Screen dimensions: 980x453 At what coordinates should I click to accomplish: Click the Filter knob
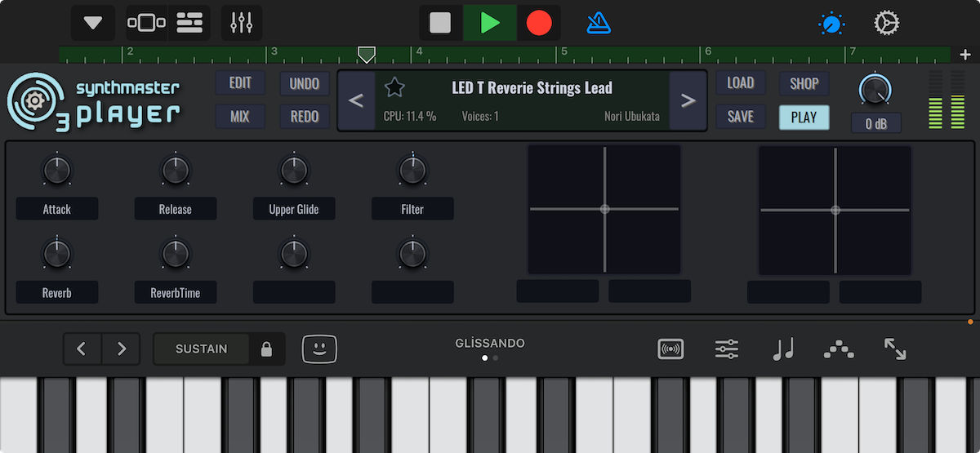click(x=412, y=171)
